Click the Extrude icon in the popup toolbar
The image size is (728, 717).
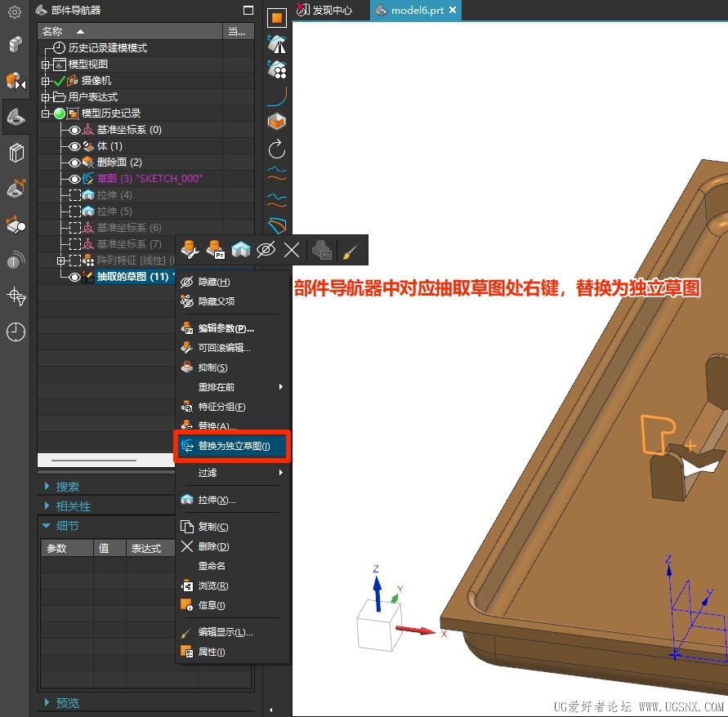pyautogui.click(x=241, y=250)
